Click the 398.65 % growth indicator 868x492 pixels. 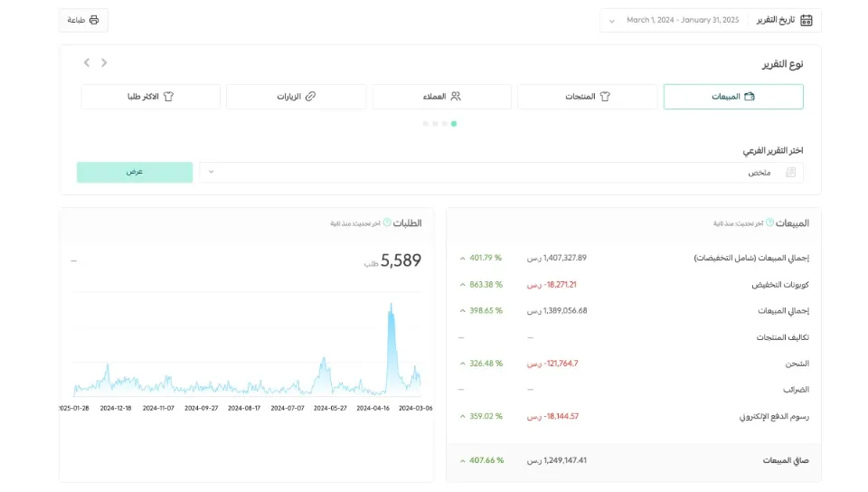pos(481,311)
